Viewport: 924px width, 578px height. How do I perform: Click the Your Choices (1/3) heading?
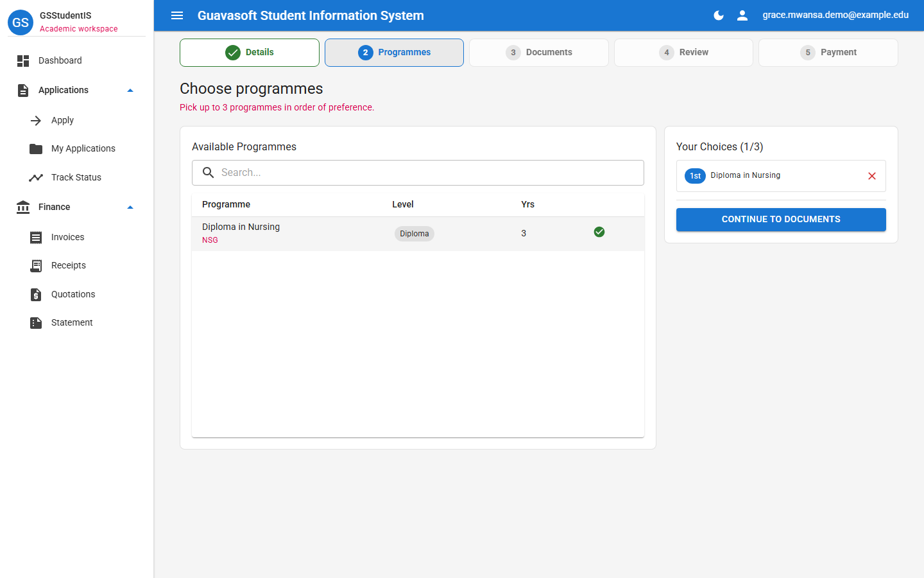click(719, 146)
